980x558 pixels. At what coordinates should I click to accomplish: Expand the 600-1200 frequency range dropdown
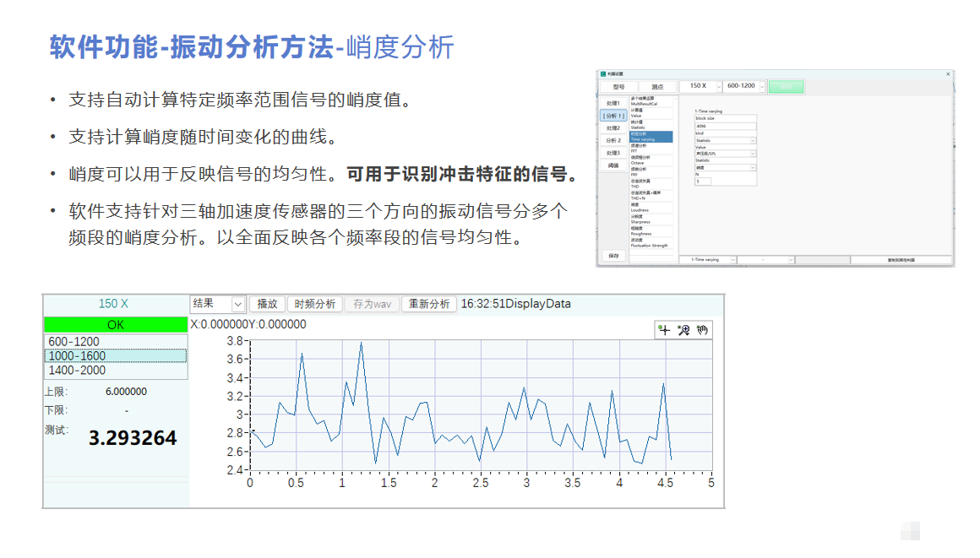point(762,86)
